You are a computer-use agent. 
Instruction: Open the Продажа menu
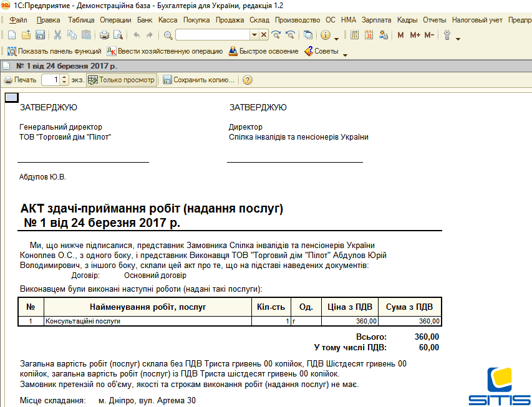(230, 20)
